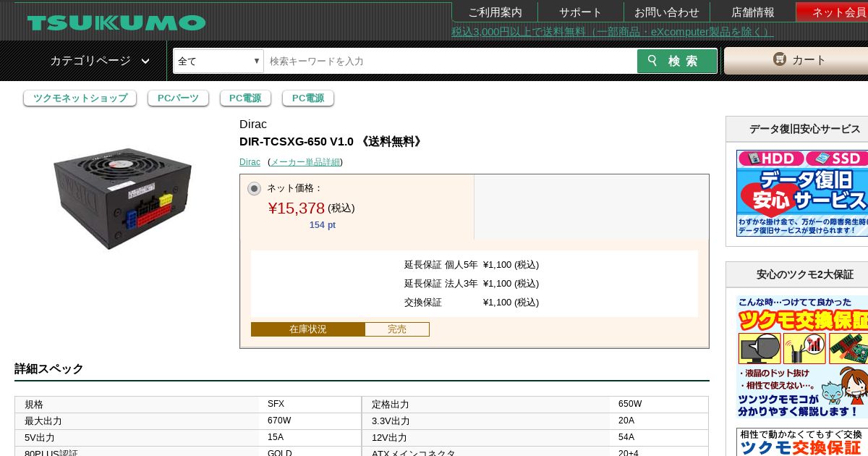
Task: Click the 在庫状況 label
Action: pos(308,329)
